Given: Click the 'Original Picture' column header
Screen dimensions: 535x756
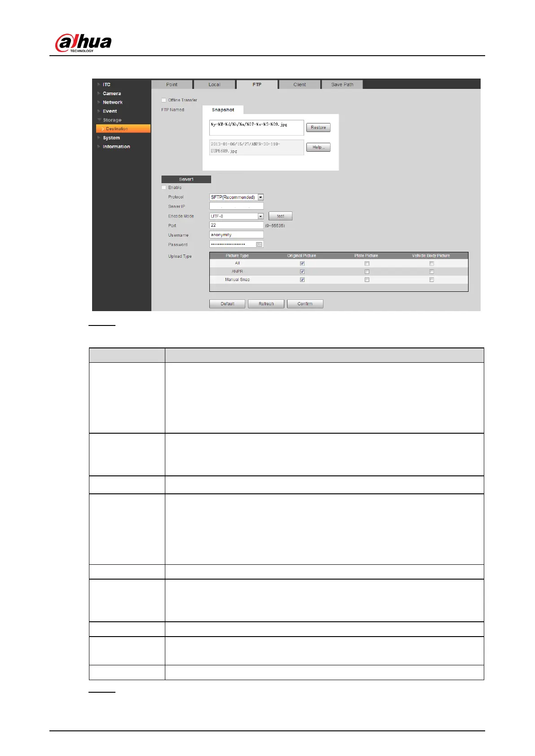Looking at the screenshot, I should [x=302, y=256].
